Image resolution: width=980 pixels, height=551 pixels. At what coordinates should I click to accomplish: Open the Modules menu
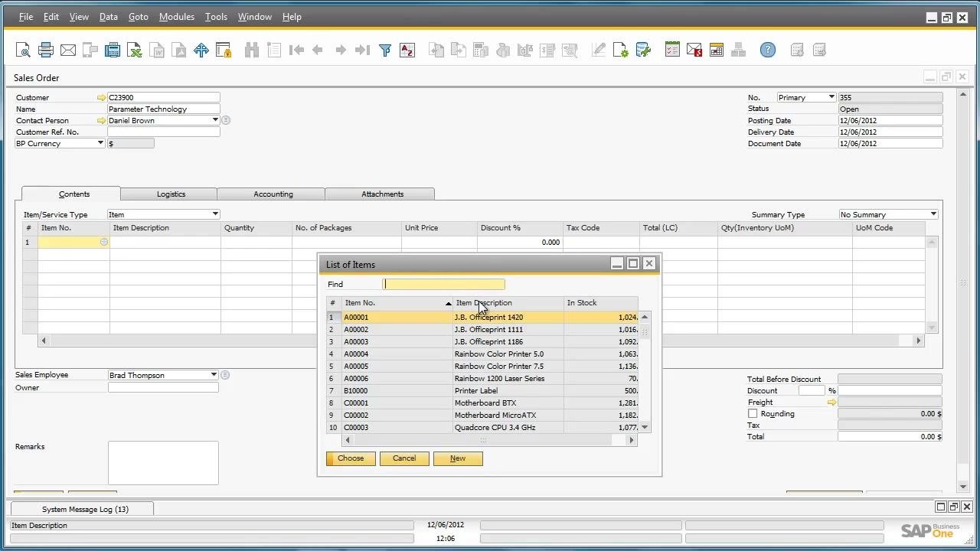(176, 17)
